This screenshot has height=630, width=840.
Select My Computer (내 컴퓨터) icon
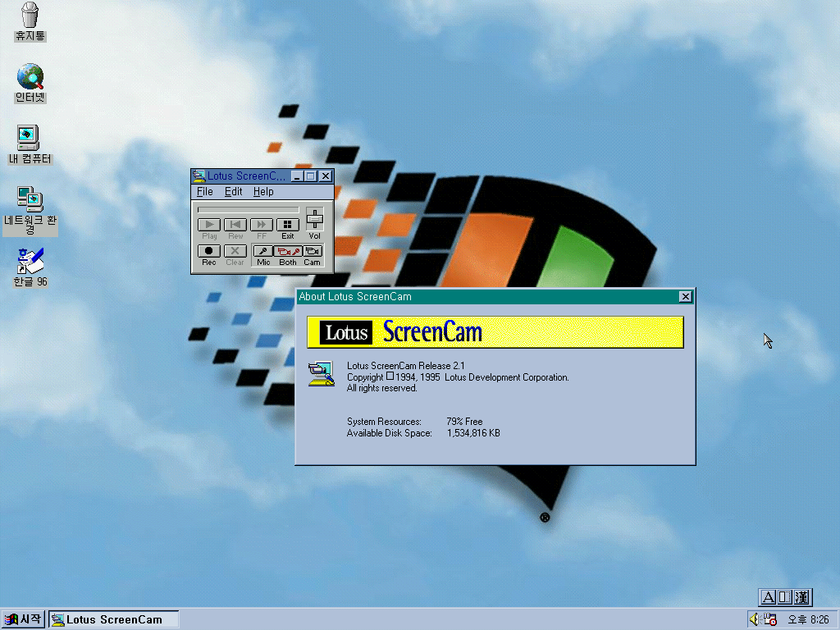coord(30,144)
